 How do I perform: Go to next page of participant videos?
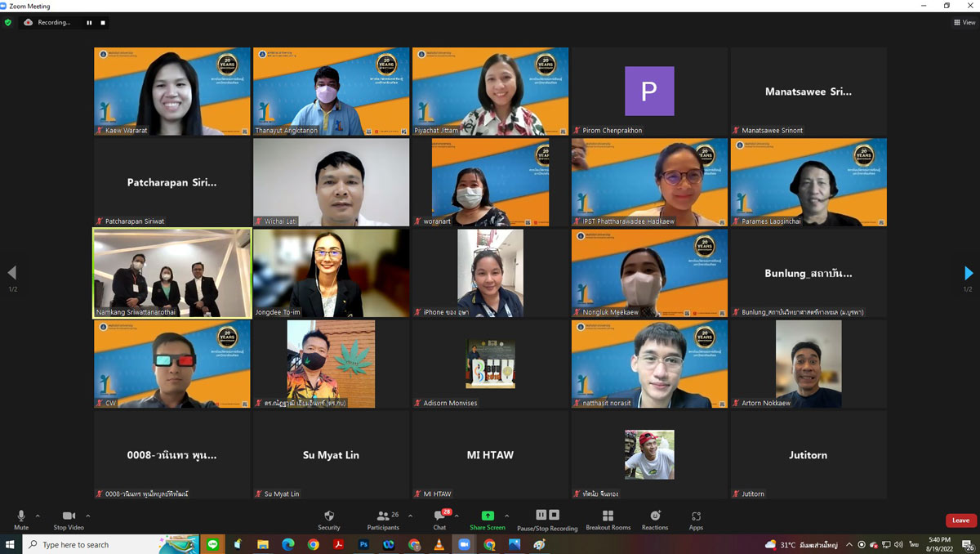pyautogui.click(x=969, y=273)
